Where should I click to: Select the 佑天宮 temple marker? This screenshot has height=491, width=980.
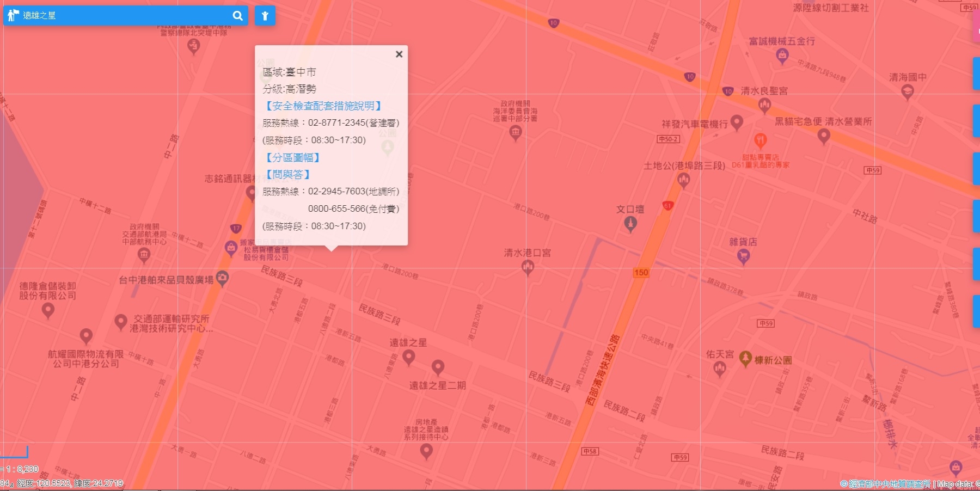(x=720, y=369)
